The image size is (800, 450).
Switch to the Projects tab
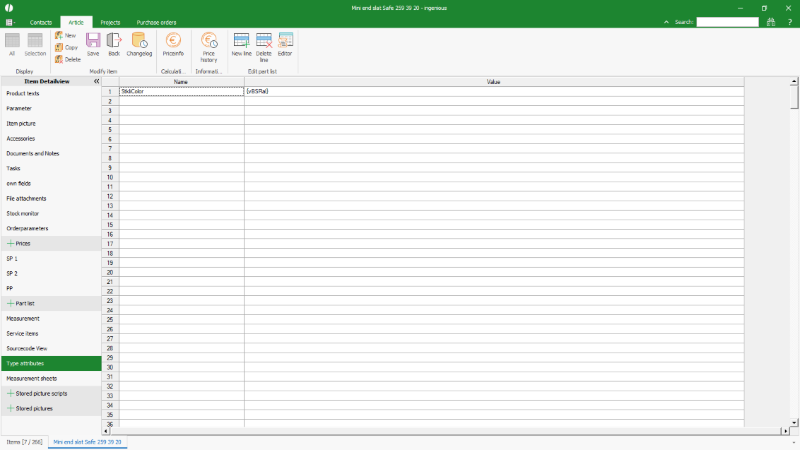tap(110, 22)
